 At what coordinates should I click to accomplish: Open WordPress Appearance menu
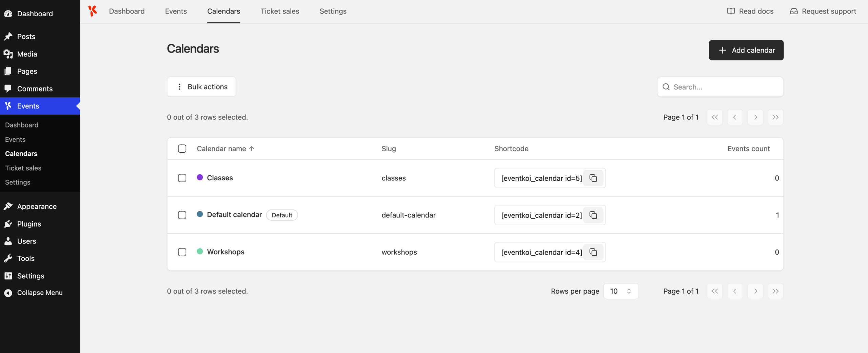(x=40, y=207)
